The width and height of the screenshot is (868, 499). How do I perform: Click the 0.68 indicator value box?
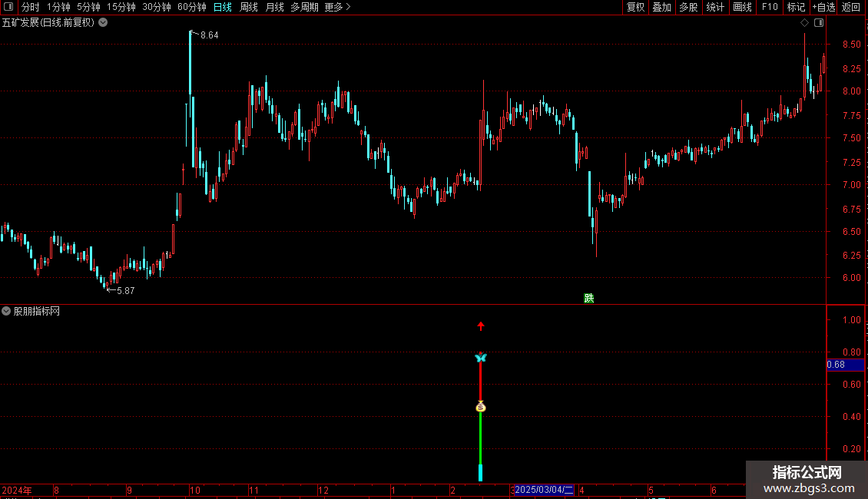click(845, 365)
